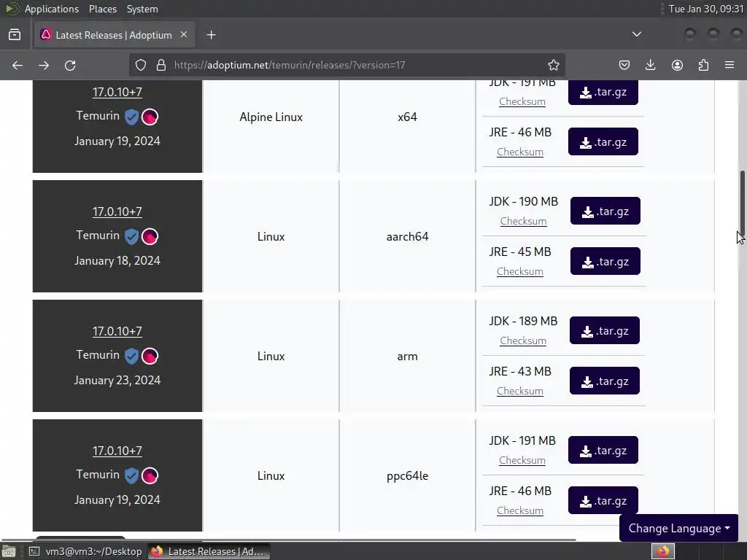747x560 pixels.
Task: Click the blue verified shield in Alpine row
Action: coord(131,117)
